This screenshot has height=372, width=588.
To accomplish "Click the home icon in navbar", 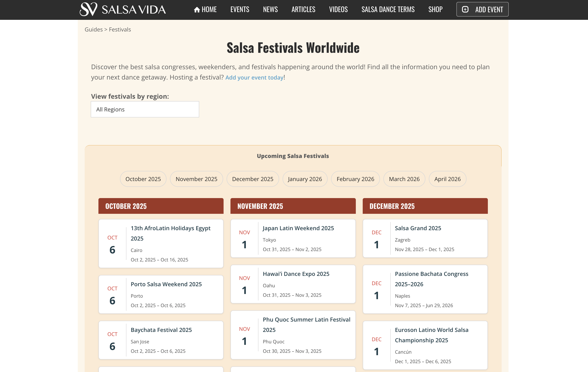I will [197, 10].
